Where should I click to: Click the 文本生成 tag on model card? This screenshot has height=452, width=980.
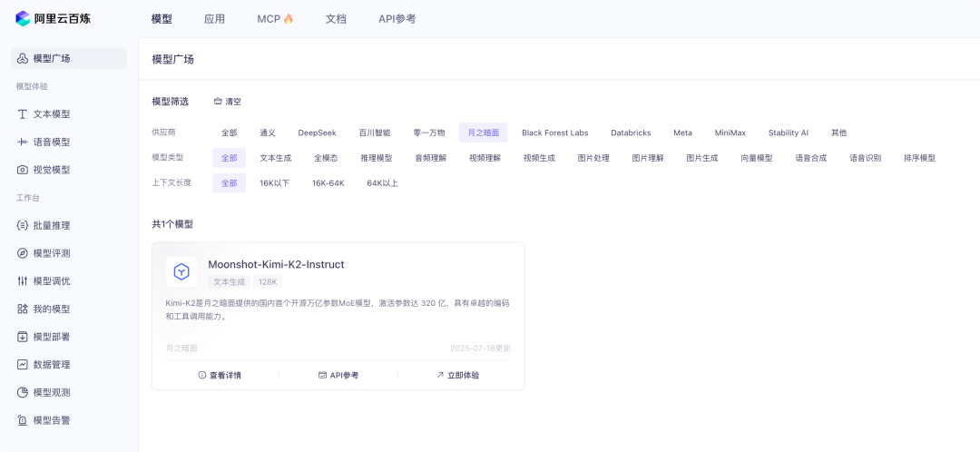point(230,282)
